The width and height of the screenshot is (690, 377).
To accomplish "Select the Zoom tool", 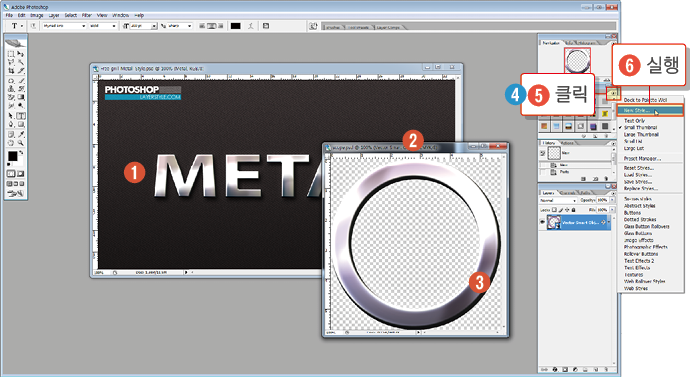I will click(21, 143).
